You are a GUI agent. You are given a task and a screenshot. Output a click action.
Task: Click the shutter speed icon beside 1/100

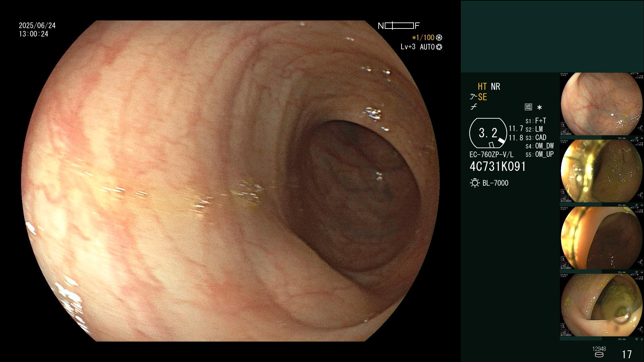(x=439, y=38)
